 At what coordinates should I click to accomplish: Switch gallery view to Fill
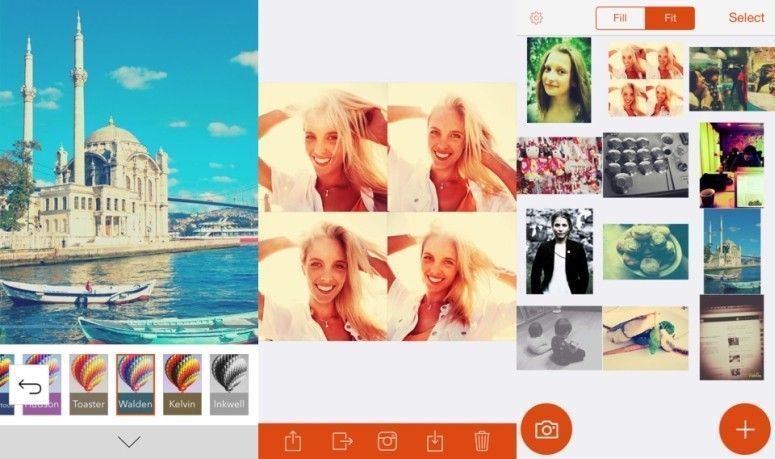620,18
